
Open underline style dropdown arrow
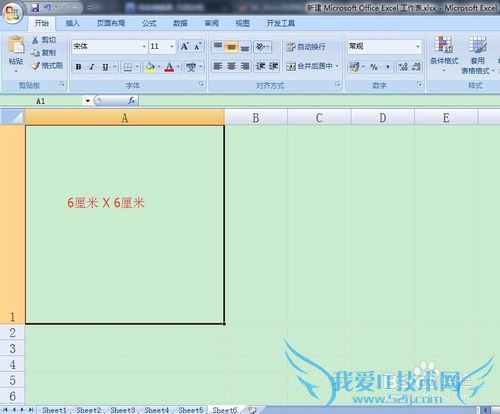(x=115, y=67)
